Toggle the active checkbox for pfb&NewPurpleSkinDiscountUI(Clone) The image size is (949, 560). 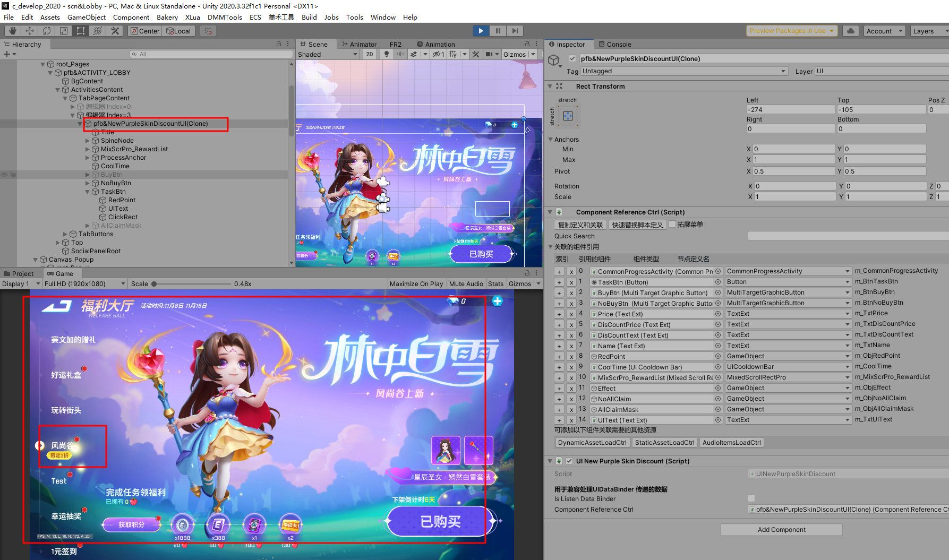[572, 58]
